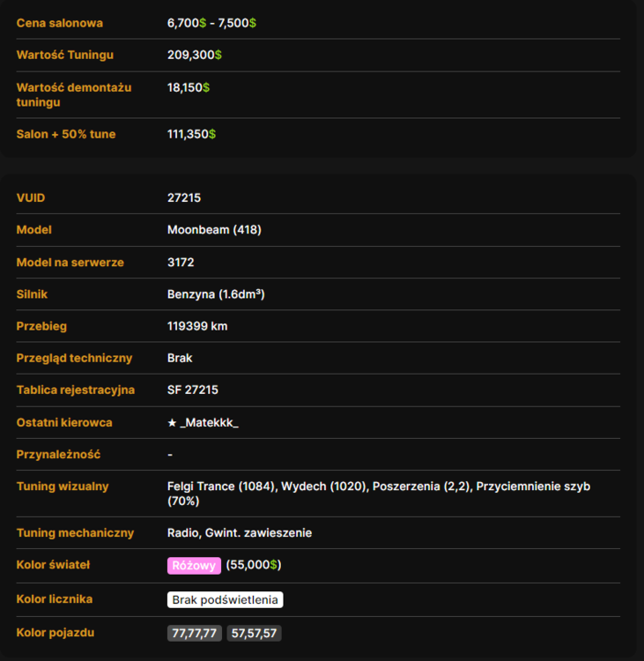The height and width of the screenshot is (661, 644).
Task: Click the 57,57,57 vehicle color chip
Action: point(254,633)
